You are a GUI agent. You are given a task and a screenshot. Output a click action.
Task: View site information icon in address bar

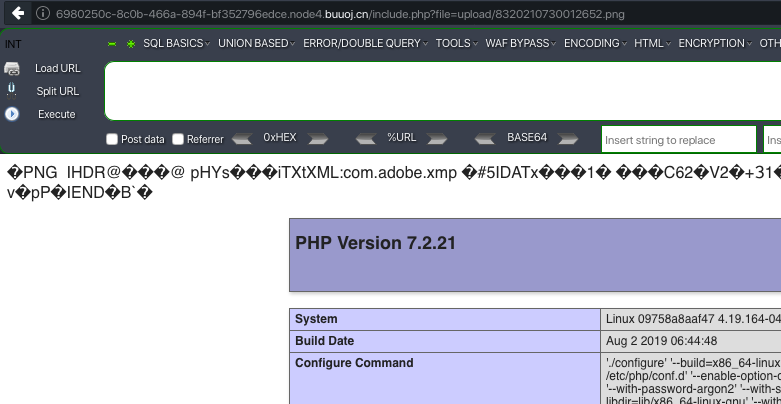[43, 13]
